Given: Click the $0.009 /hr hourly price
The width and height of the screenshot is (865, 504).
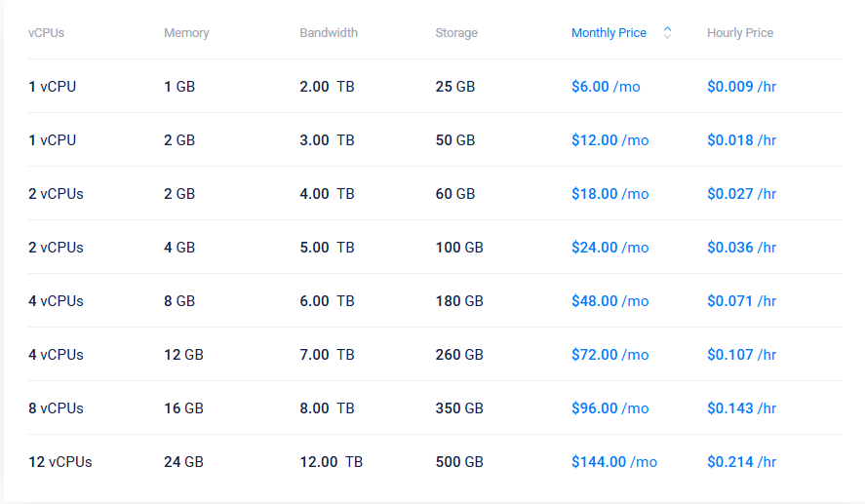Looking at the screenshot, I should (x=741, y=87).
